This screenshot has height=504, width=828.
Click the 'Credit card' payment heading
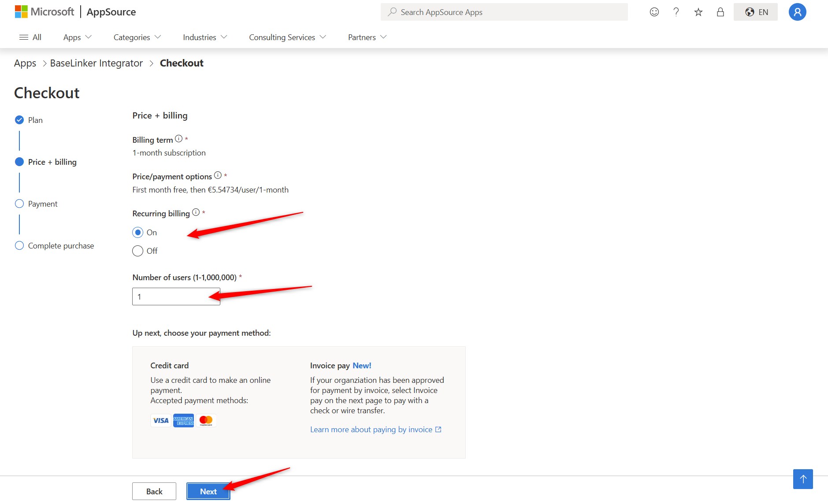click(170, 366)
